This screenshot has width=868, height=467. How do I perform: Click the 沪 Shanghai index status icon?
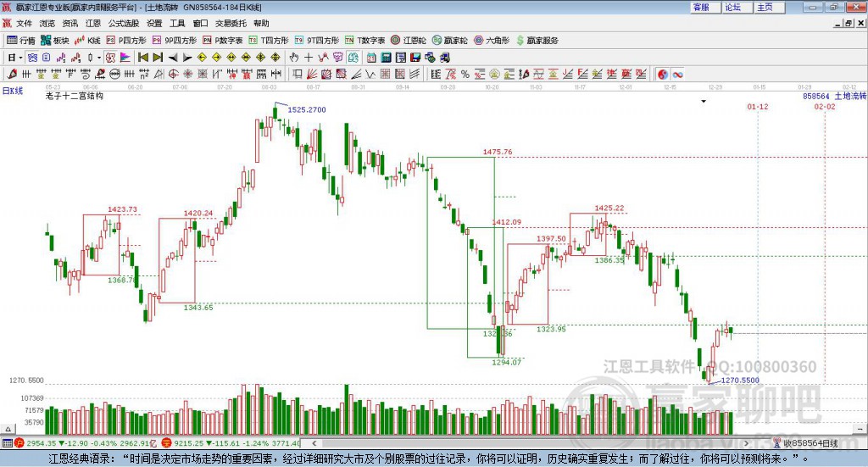click(19, 443)
